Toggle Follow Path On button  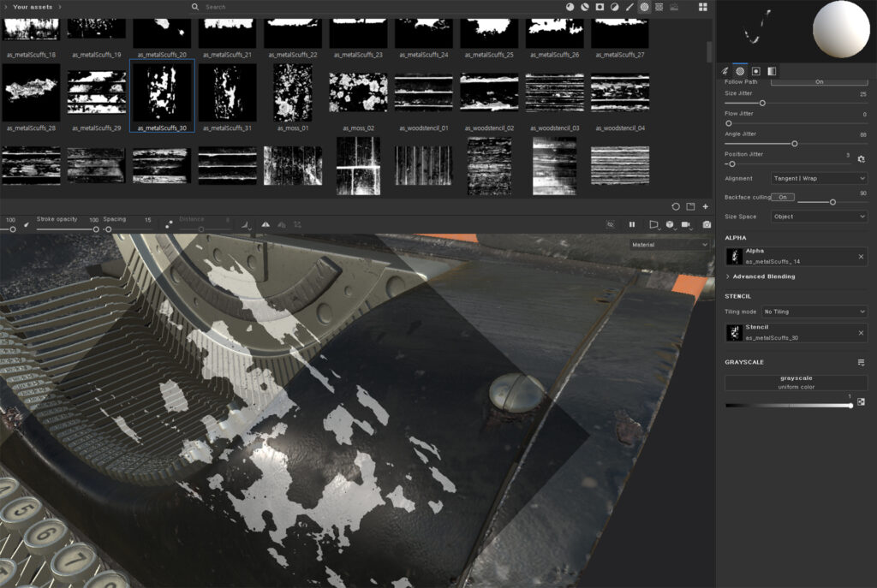tap(819, 82)
